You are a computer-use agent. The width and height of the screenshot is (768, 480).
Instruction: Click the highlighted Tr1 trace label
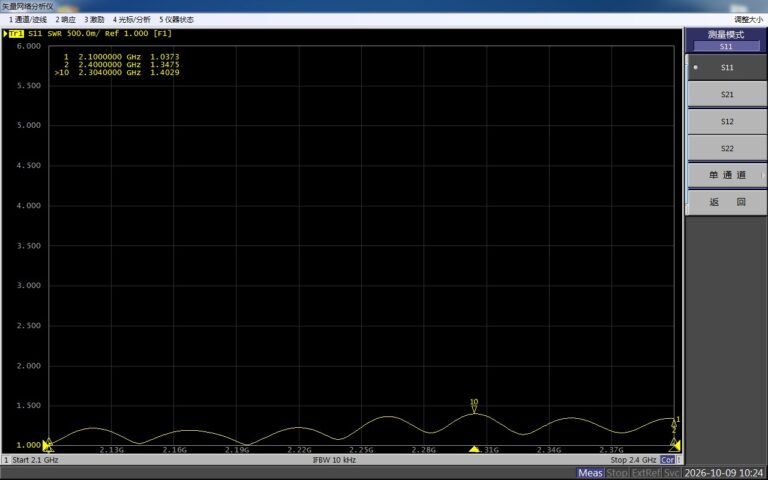pyautogui.click(x=16, y=34)
